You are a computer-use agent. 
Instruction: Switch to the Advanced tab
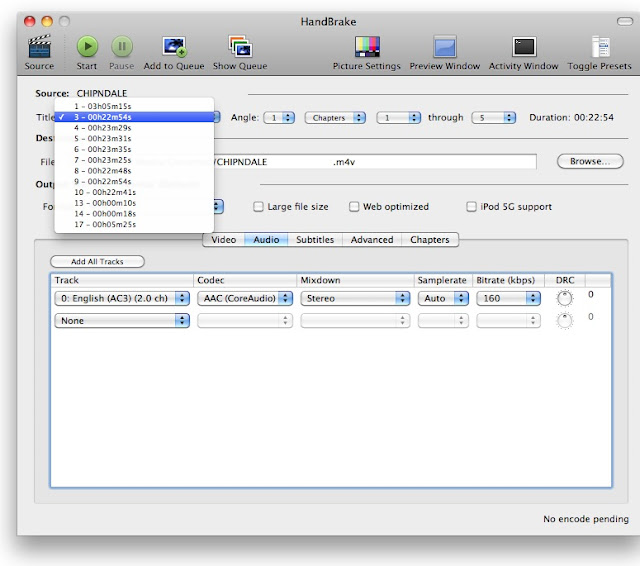coord(372,240)
